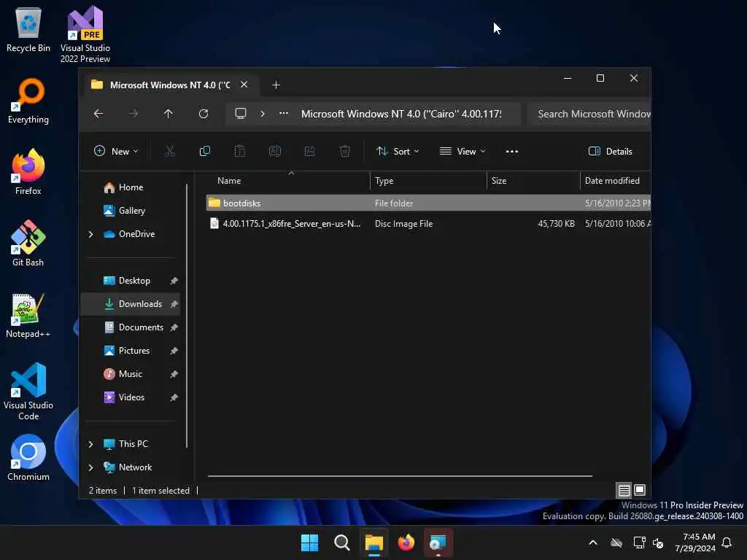The width and height of the screenshot is (747, 560).
Task: Click the Paste toolbar icon
Action: (x=239, y=152)
